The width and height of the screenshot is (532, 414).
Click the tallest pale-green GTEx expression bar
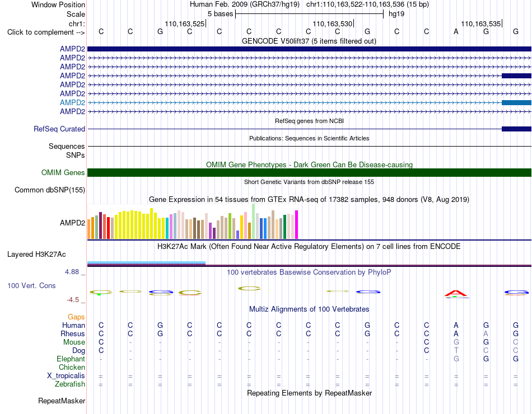pyautogui.click(x=254, y=222)
